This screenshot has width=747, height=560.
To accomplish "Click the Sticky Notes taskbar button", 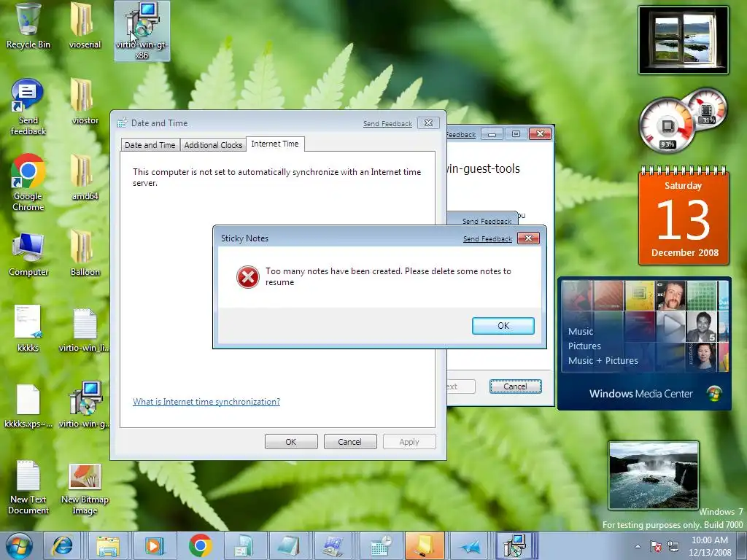I will point(424,545).
